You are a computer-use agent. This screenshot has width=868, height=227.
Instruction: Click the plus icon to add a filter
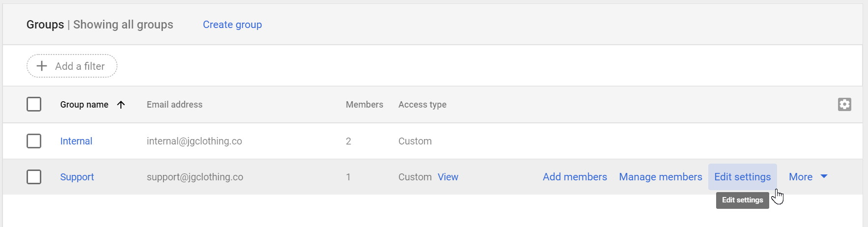pyautogui.click(x=42, y=66)
